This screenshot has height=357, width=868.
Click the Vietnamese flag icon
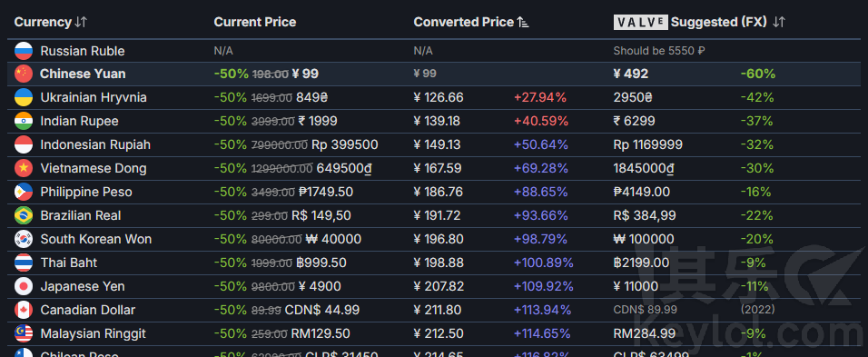[x=24, y=168]
